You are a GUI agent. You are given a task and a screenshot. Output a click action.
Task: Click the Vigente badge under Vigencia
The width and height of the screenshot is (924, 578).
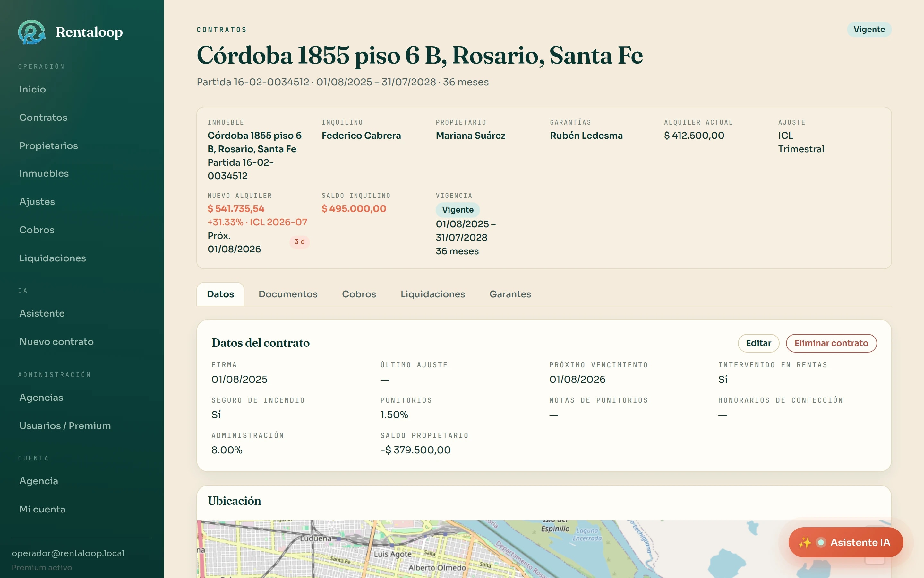[458, 209]
